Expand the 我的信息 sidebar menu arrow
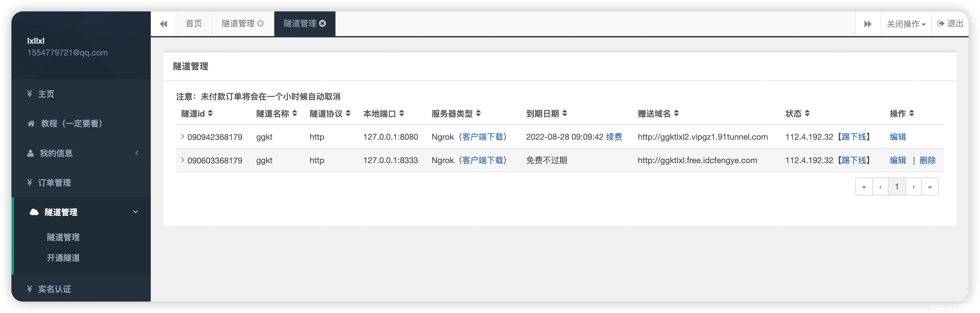This screenshot has width=980, height=313. [x=137, y=153]
